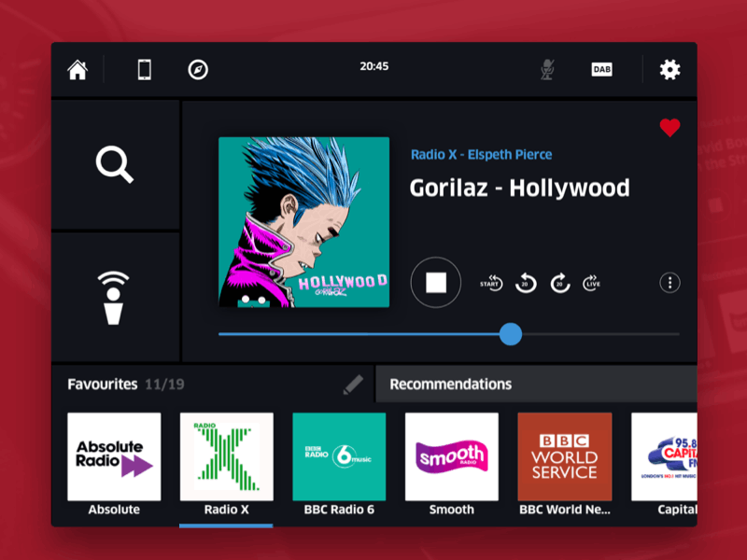Fast-forward playback 20 seconds
The width and height of the screenshot is (747, 560).
pos(559,282)
